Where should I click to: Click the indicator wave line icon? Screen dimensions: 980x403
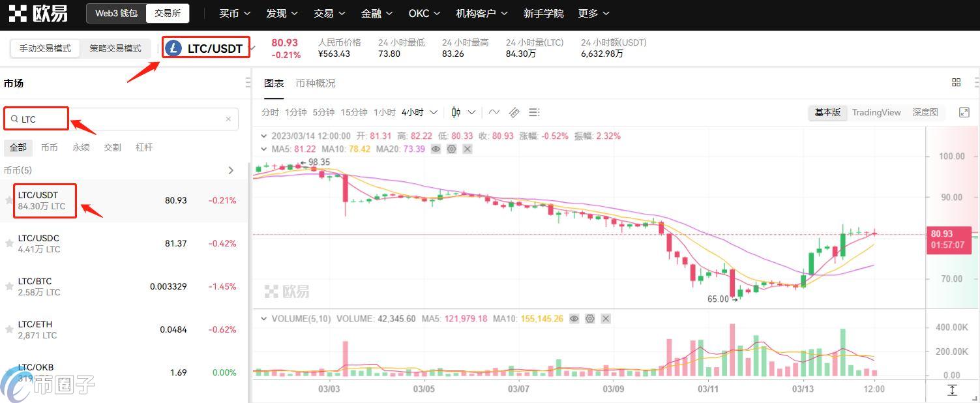(x=494, y=112)
